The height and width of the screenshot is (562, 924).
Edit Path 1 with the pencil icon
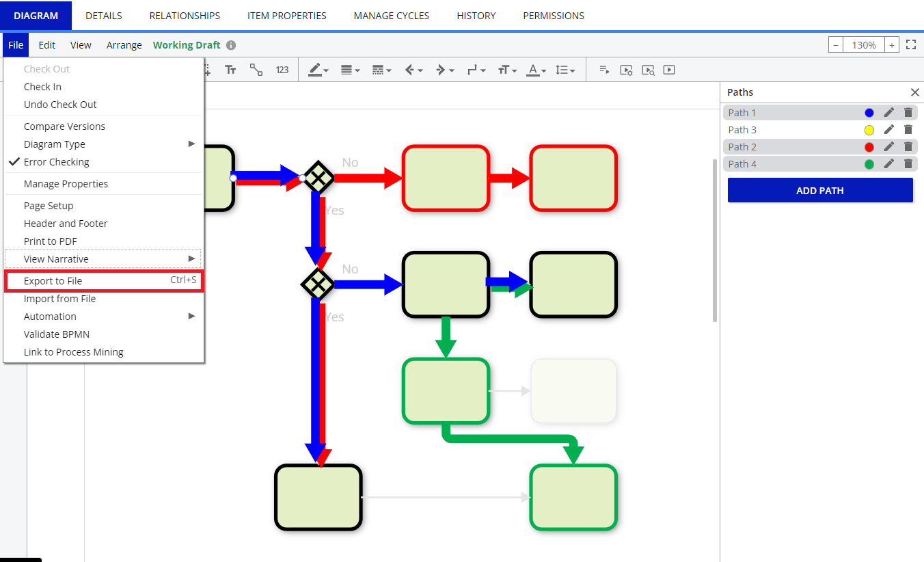point(888,113)
